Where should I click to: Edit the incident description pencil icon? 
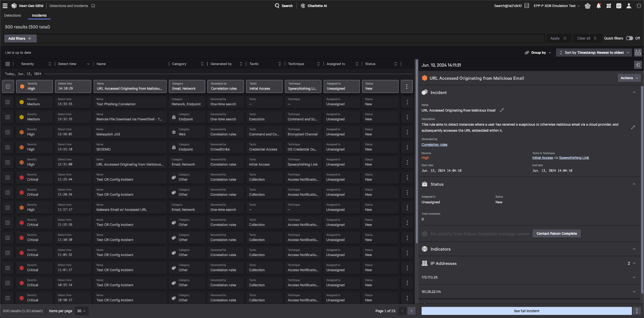pos(633,127)
